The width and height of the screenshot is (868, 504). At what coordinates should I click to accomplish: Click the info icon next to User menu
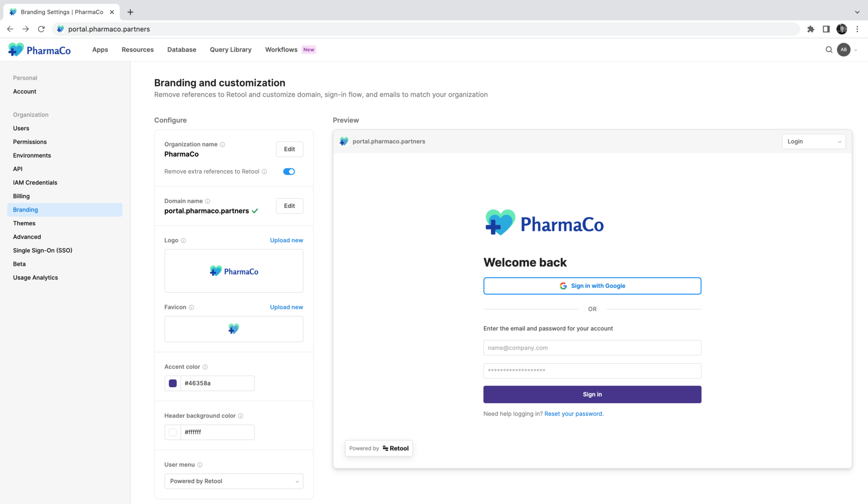[x=200, y=465]
